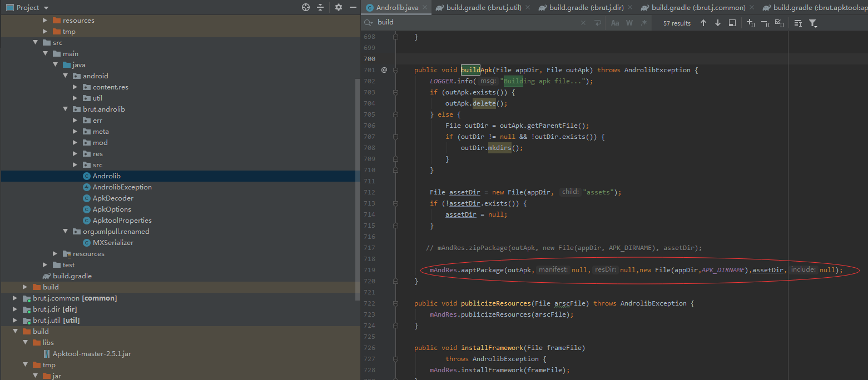Toggle Regex (.*) search option
The height and width of the screenshot is (380, 868).
click(644, 23)
